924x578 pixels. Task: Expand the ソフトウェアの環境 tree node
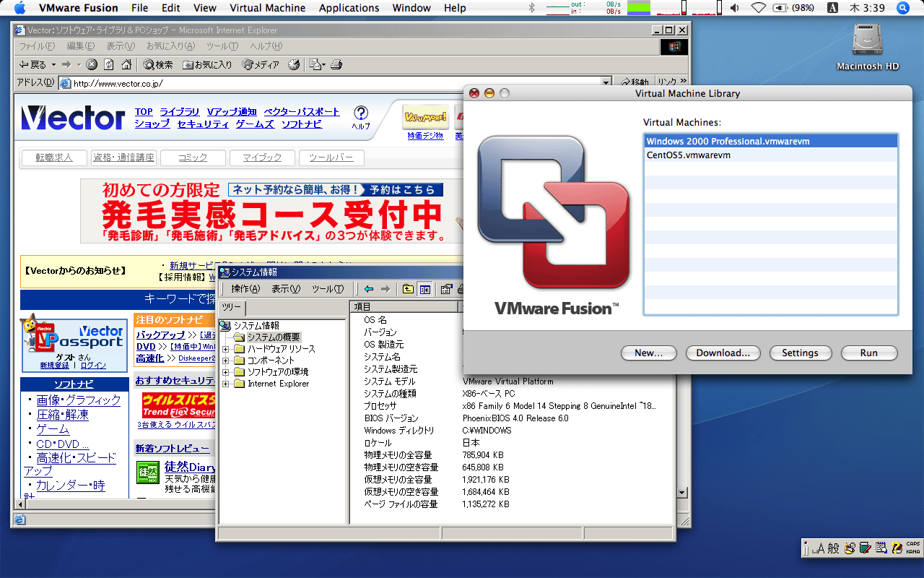pyautogui.click(x=226, y=372)
